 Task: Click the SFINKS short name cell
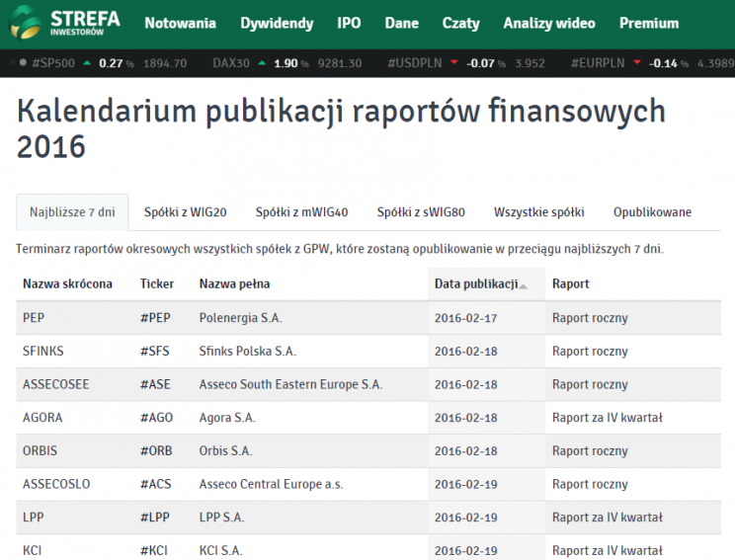click(43, 351)
